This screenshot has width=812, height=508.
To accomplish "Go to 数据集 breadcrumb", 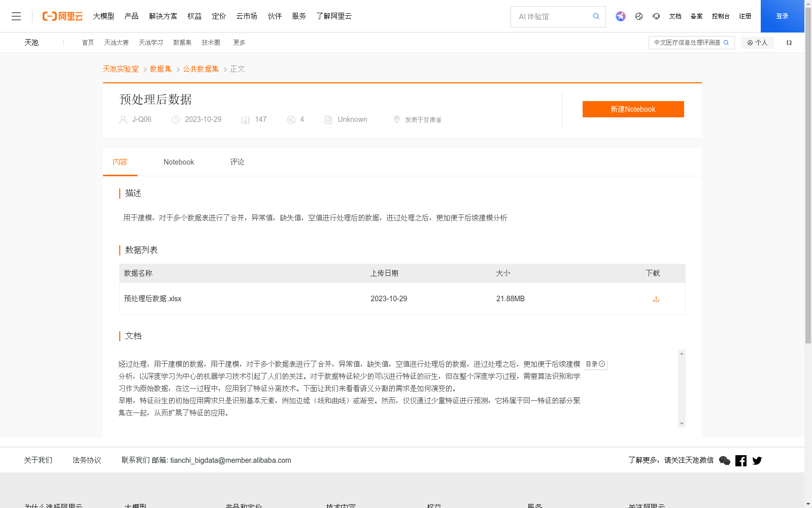I will click(160, 69).
